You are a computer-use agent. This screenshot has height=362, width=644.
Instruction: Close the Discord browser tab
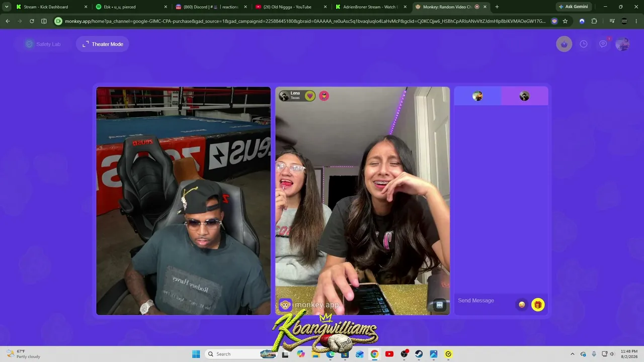(x=246, y=7)
